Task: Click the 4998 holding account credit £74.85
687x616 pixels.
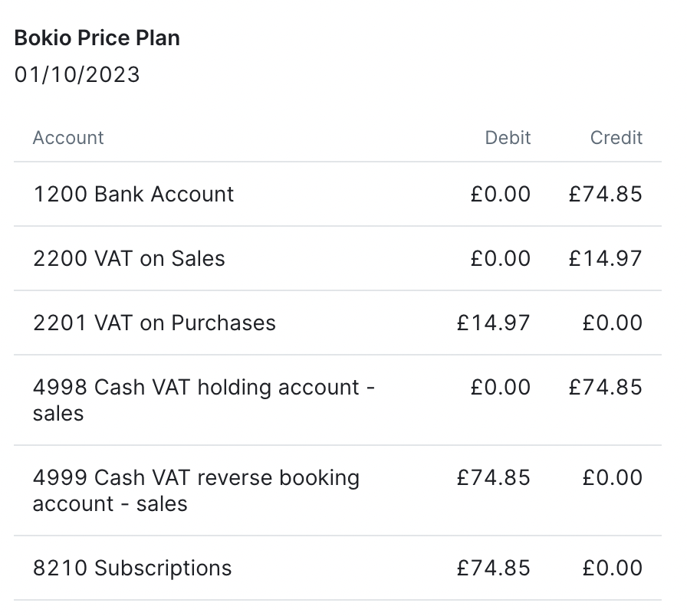Action: click(x=605, y=387)
